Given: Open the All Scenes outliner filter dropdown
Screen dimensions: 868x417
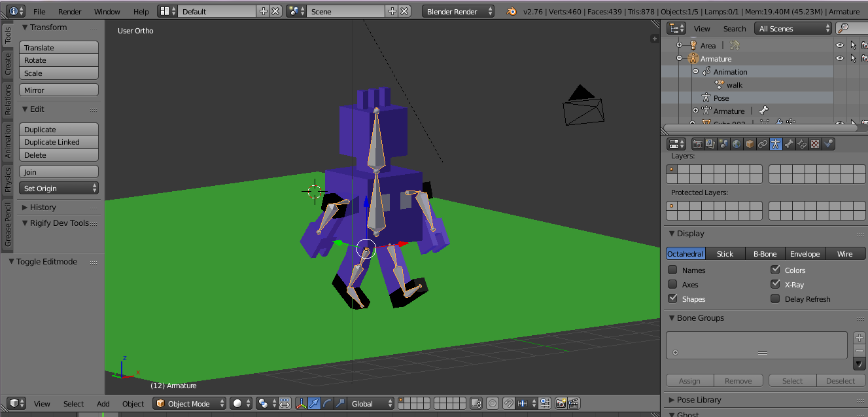Looking at the screenshot, I should click(792, 28).
